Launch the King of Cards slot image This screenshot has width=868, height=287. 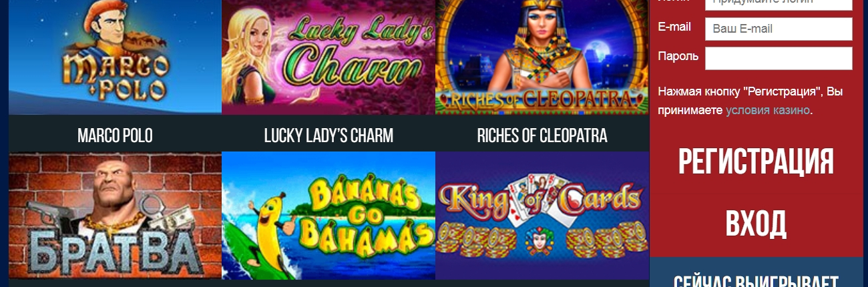tap(542, 216)
